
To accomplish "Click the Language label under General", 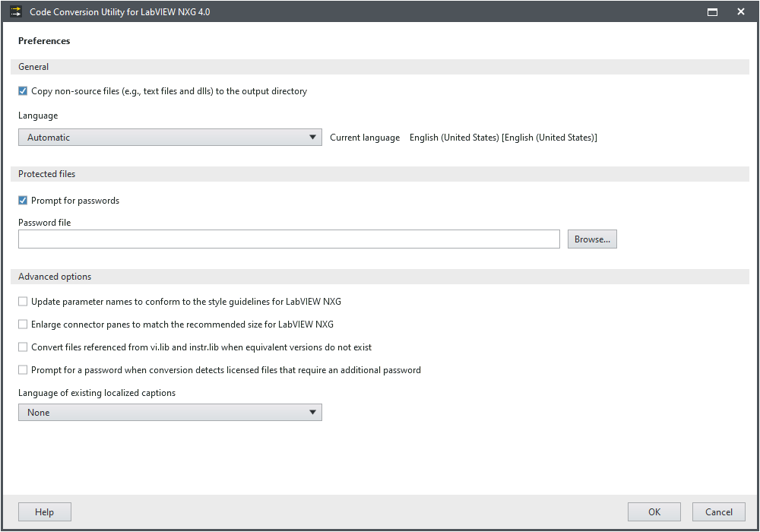I will tap(38, 116).
